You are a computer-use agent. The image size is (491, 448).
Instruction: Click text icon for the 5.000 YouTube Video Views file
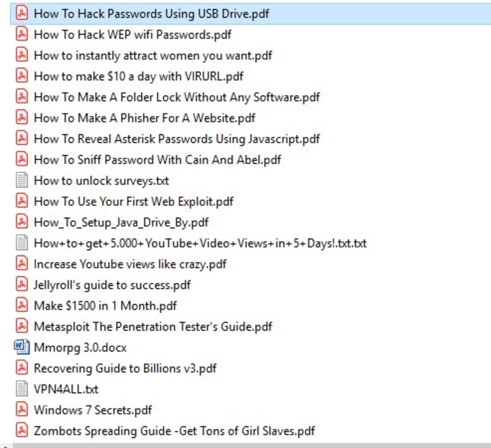click(22, 243)
